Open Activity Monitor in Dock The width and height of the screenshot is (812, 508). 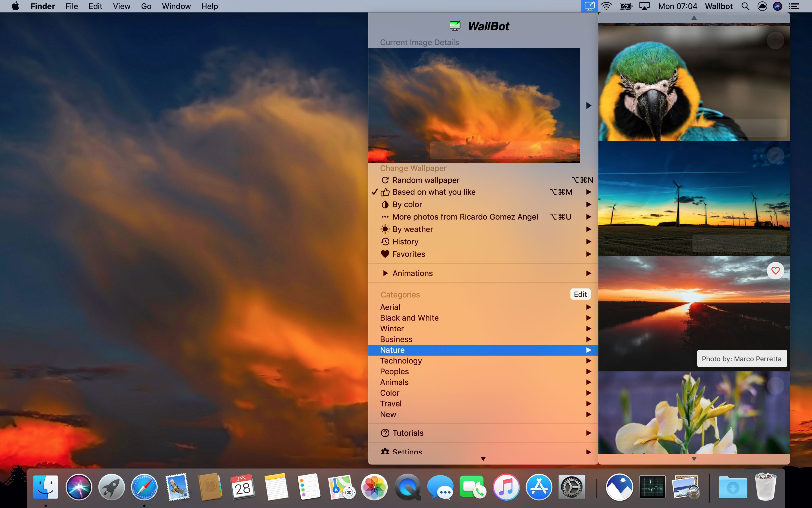652,487
